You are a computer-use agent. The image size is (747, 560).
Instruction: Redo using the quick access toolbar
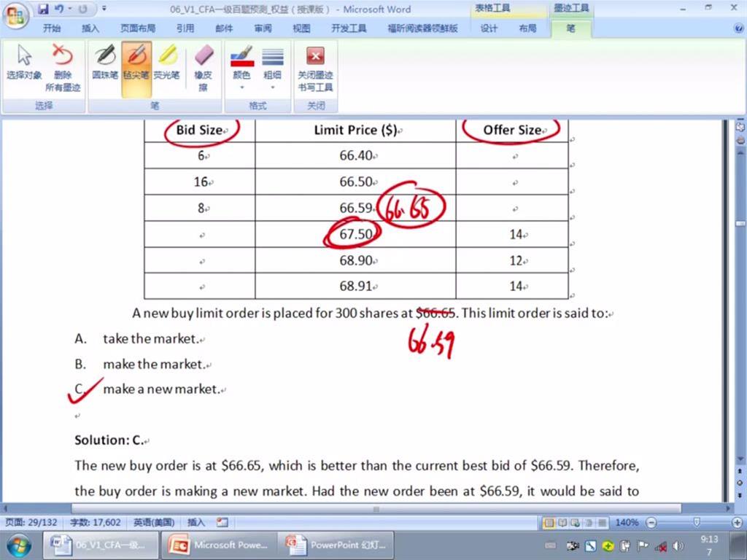83,9
